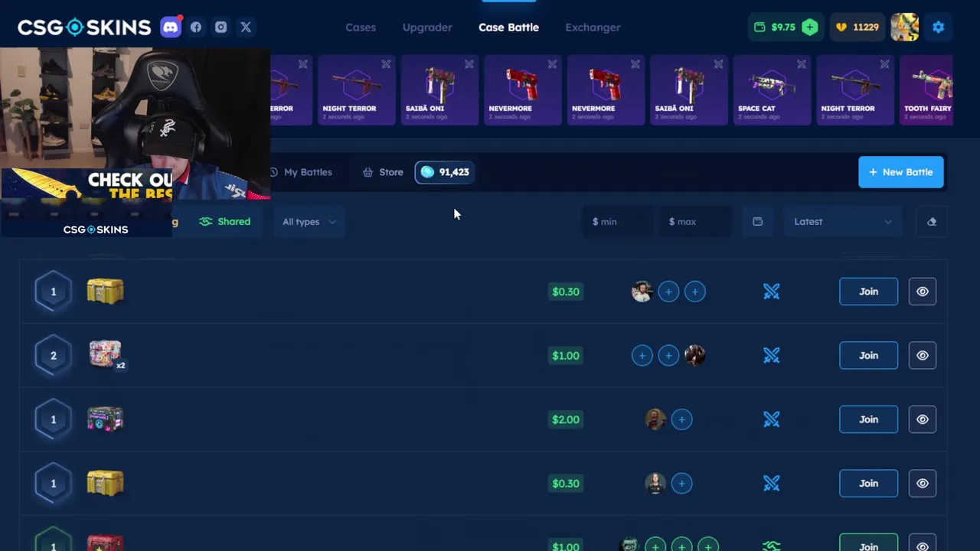
Task: Click the $2.00 price label
Action: tap(566, 419)
